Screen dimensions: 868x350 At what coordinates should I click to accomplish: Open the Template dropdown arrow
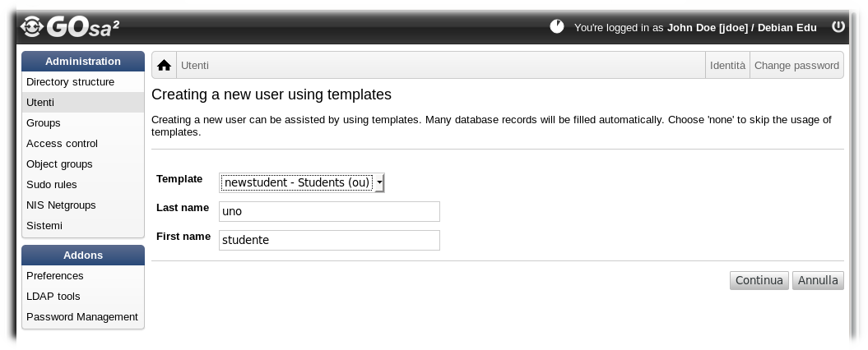(x=379, y=182)
